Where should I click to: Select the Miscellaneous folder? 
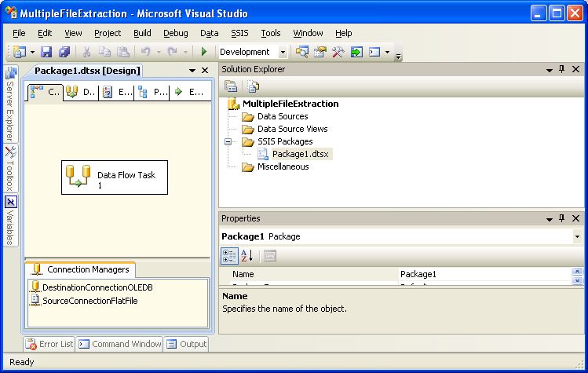pos(283,166)
